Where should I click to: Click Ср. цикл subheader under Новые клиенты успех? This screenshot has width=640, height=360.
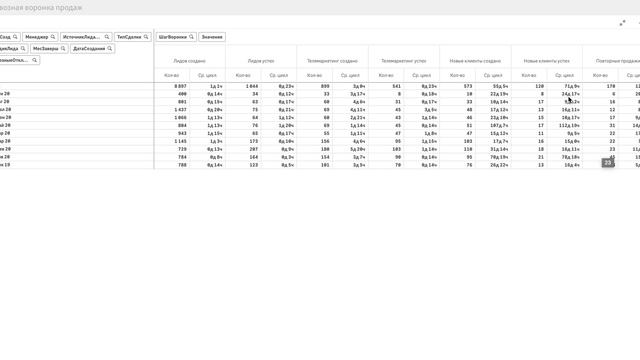click(564, 75)
